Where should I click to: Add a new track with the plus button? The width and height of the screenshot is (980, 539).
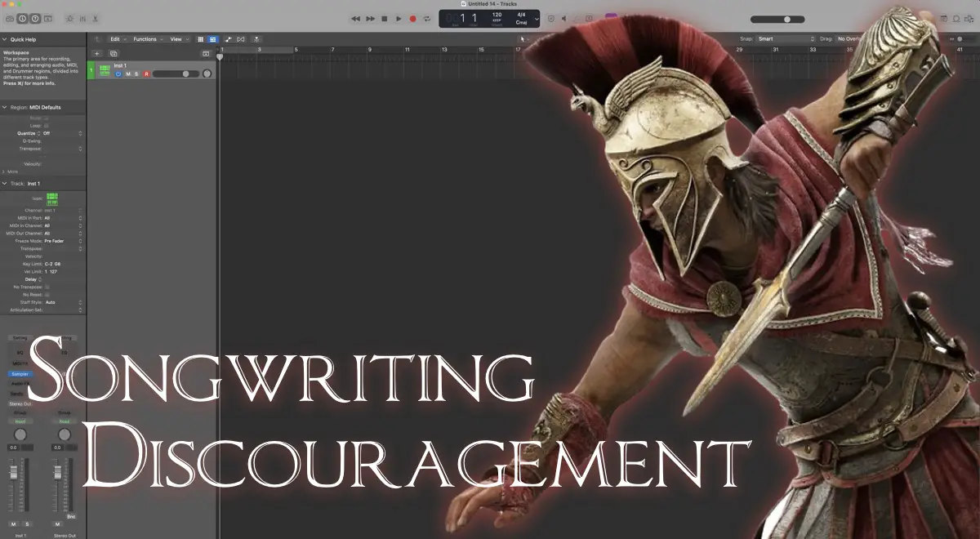pyautogui.click(x=96, y=53)
